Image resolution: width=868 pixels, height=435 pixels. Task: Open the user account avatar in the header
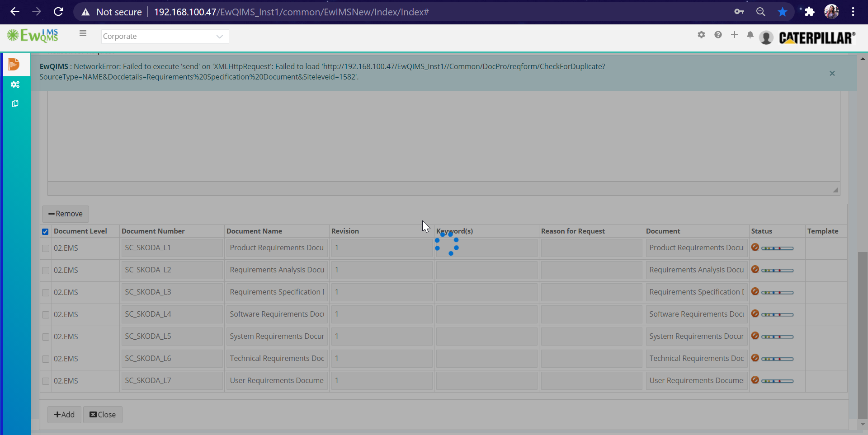pos(766,37)
